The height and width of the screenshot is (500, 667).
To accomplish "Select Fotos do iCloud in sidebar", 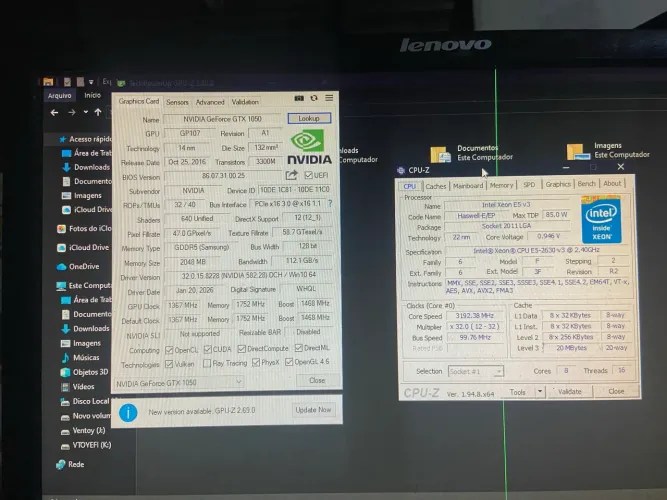I will pos(85,229).
